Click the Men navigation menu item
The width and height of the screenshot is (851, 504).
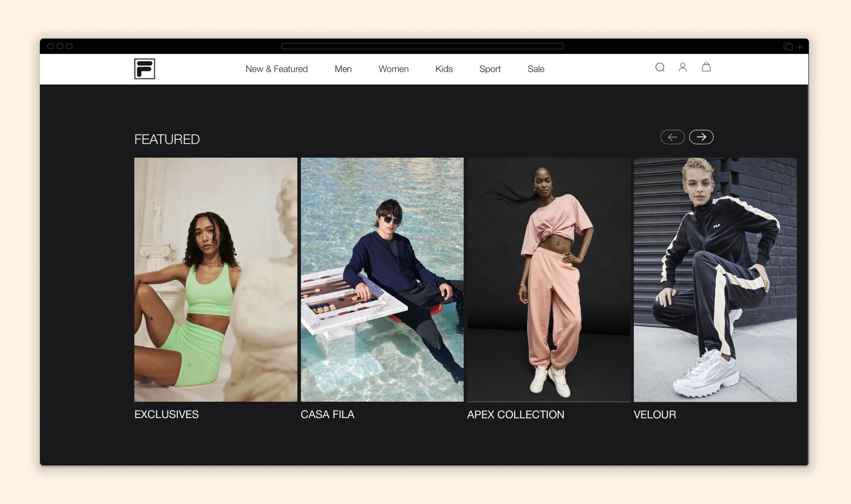pos(342,68)
